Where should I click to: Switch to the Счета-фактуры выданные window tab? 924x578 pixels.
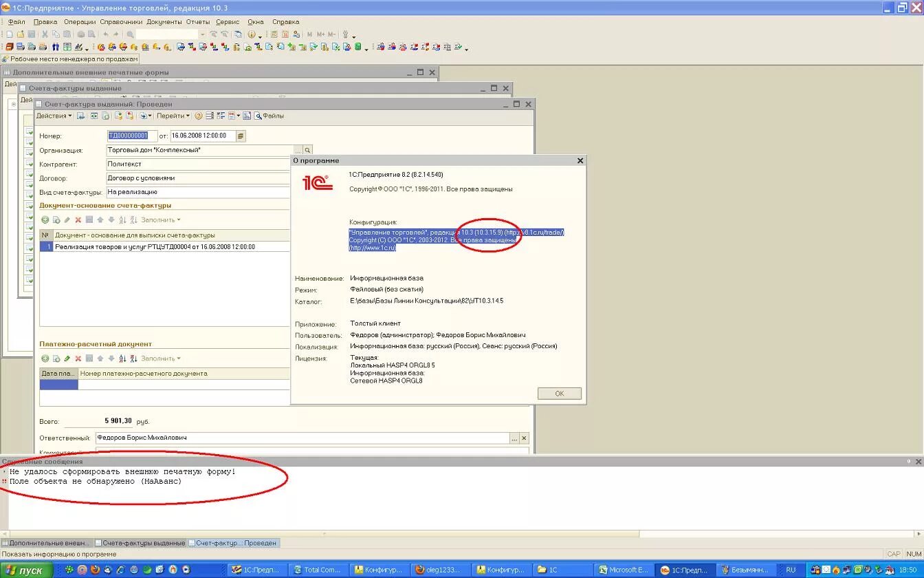[140, 543]
